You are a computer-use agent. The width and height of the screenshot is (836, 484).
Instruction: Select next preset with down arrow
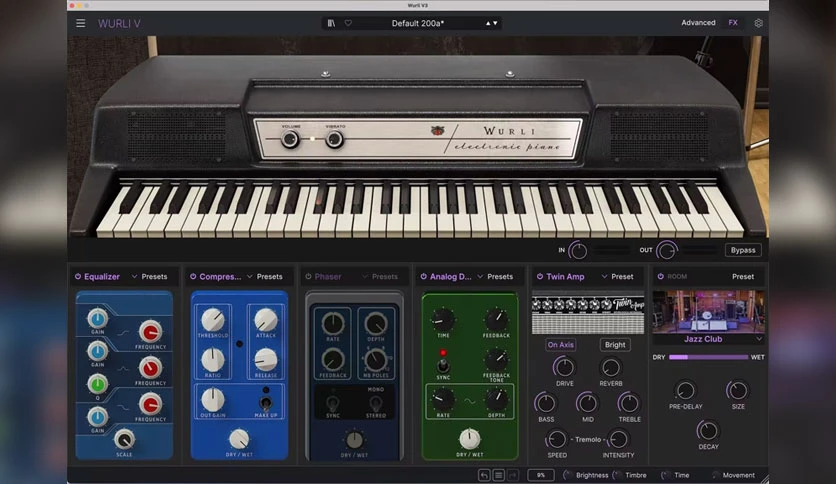[x=495, y=23]
